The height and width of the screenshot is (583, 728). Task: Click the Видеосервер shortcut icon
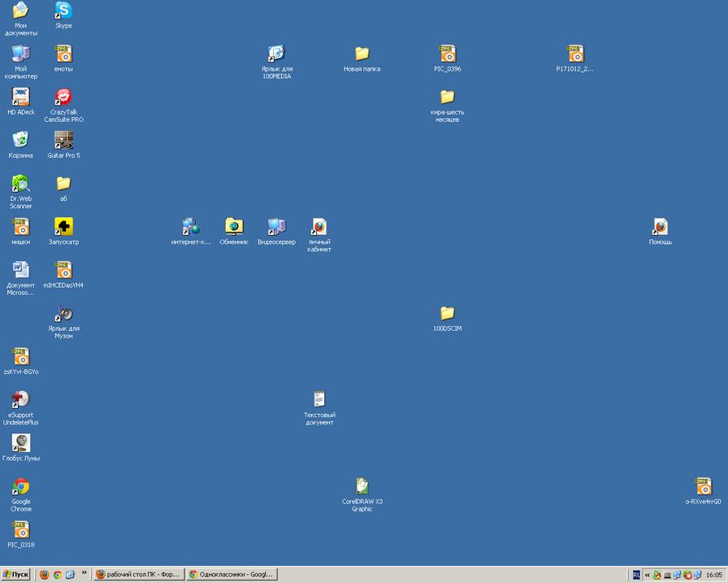276,227
